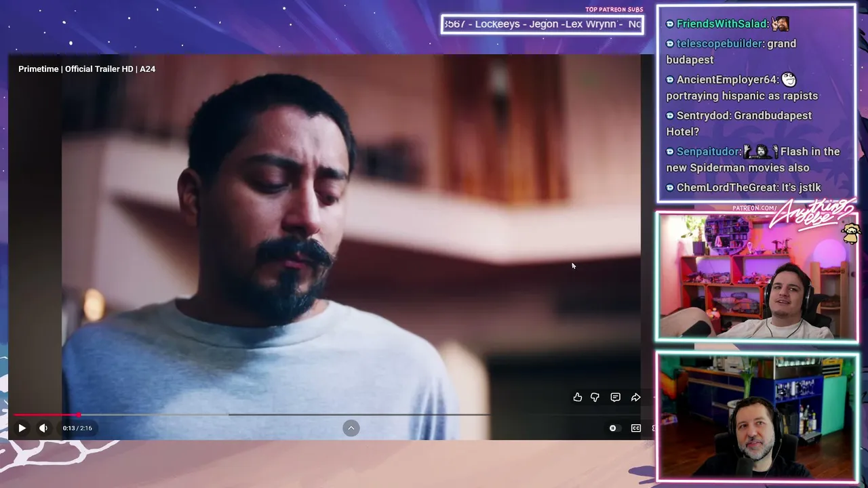Click the small mascot sticker on the webcam corner

[x=850, y=234]
